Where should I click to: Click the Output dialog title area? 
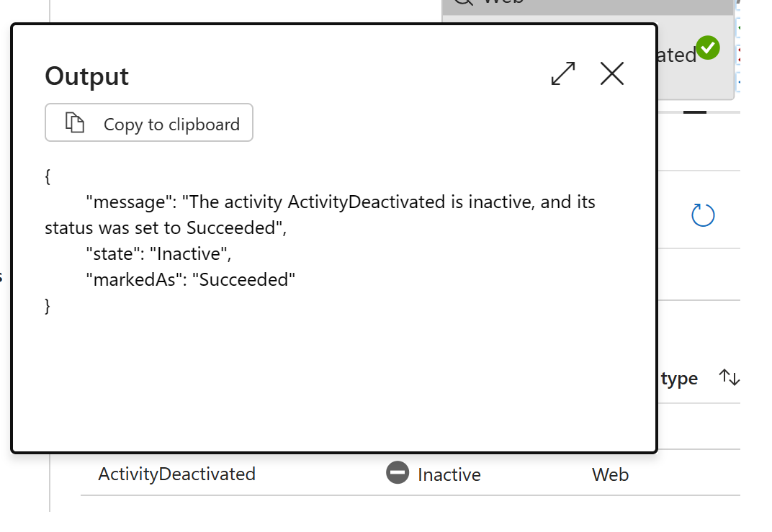pyautogui.click(x=86, y=76)
